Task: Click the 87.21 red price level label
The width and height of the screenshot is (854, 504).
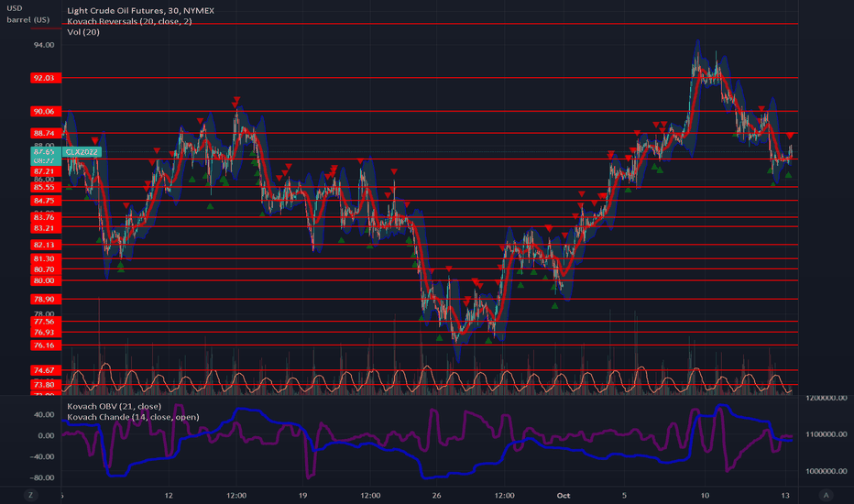Action: tap(46, 171)
